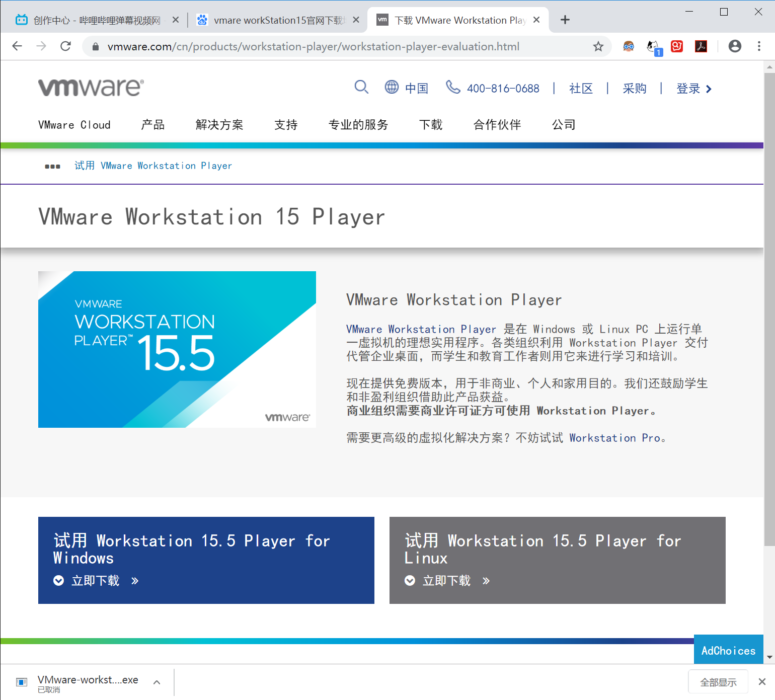The image size is (775, 700).
Task: Click the VMware Workstation Player paragraph link
Action: tap(421, 329)
